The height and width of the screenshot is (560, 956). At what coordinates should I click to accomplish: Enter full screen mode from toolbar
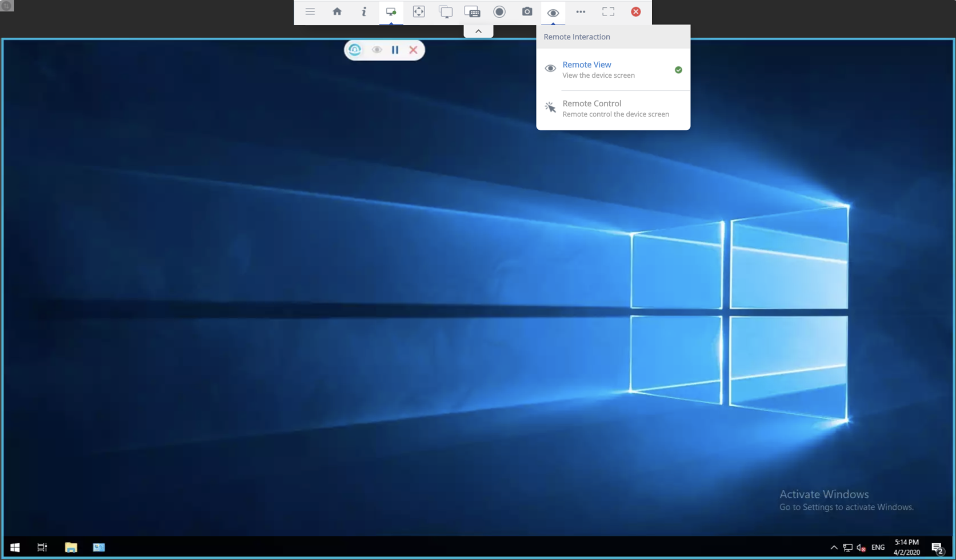tap(608, 11)
